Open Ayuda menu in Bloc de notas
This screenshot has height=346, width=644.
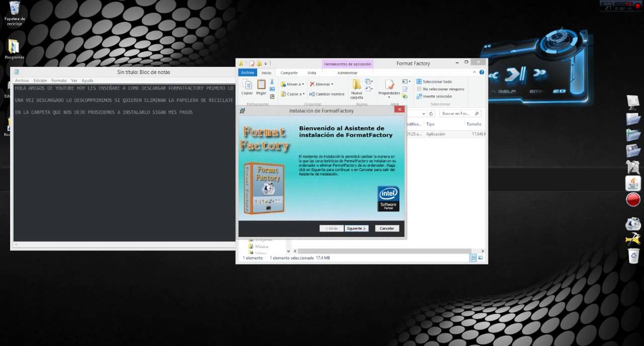pos(88,80)
